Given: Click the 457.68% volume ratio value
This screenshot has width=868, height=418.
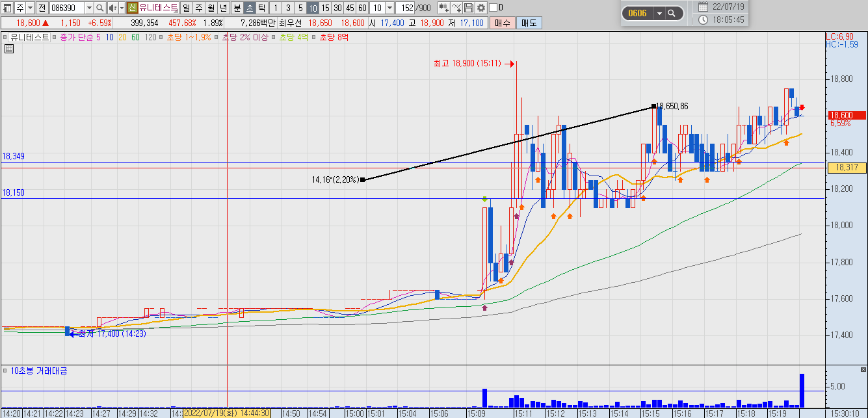Looking at the screenshot, I should point(183,22).
